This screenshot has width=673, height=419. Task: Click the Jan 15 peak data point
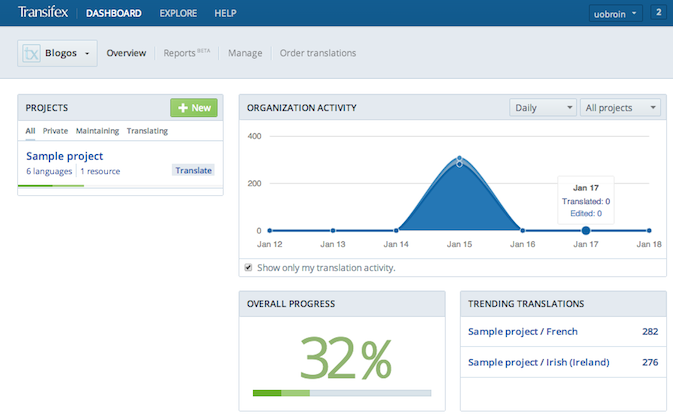pyautogui.click(x=459, y=160)
